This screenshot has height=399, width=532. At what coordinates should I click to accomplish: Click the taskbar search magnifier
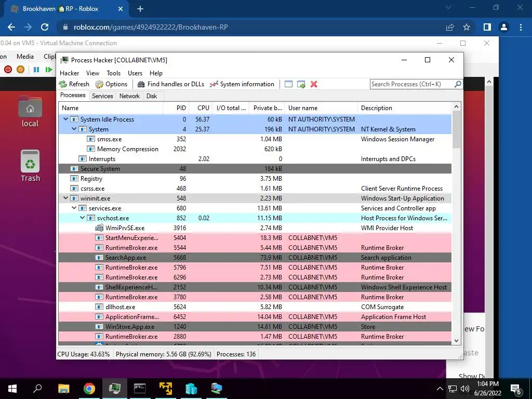[x=37, y=388]
